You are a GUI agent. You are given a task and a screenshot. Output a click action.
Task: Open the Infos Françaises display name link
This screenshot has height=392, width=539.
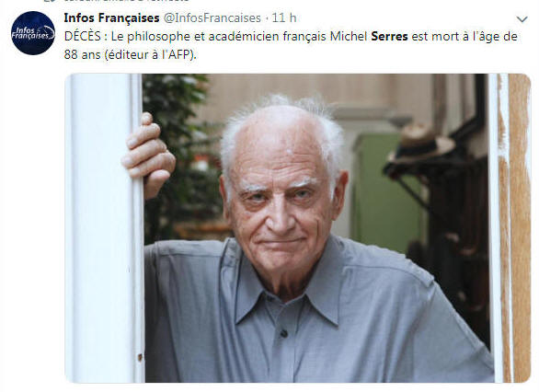coord(111,17)
